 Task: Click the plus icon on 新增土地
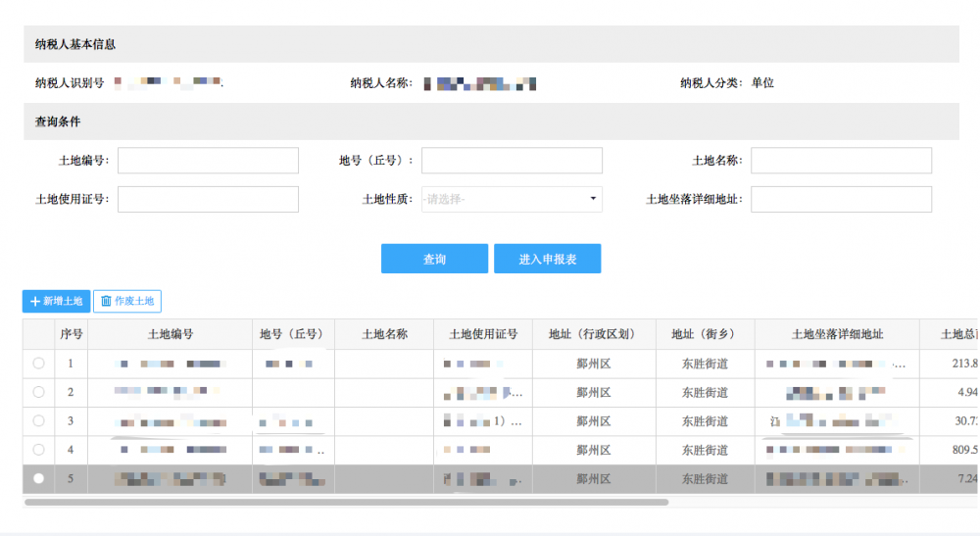point(35,301)
